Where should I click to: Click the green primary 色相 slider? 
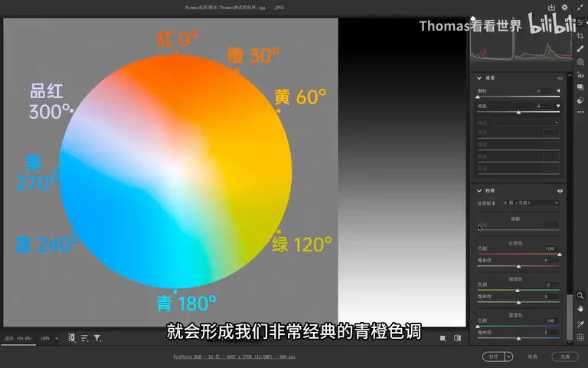518,291
